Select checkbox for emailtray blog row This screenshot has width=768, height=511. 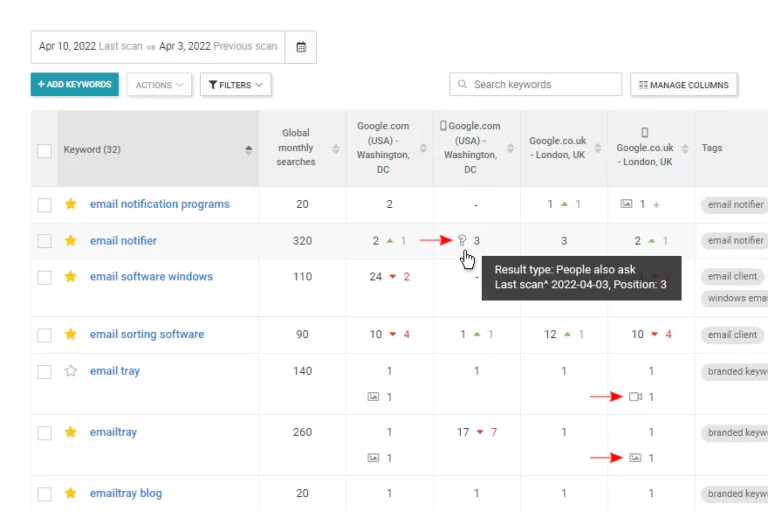(x=45, y=494)
